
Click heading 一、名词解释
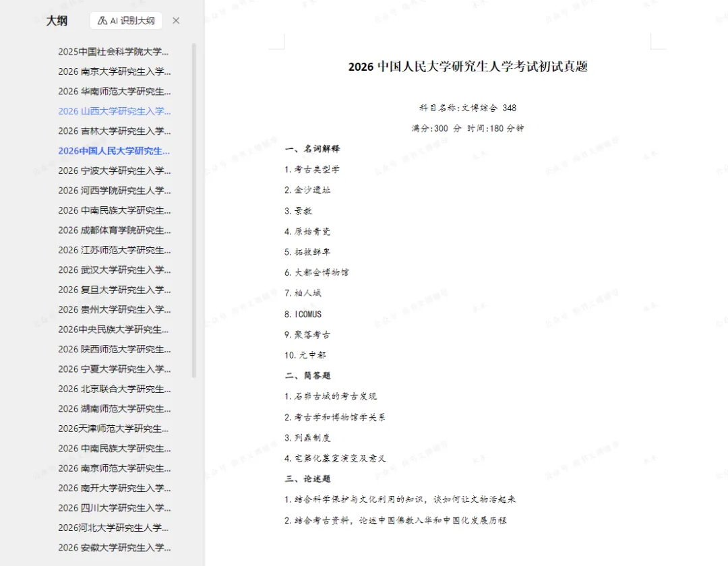313,149
